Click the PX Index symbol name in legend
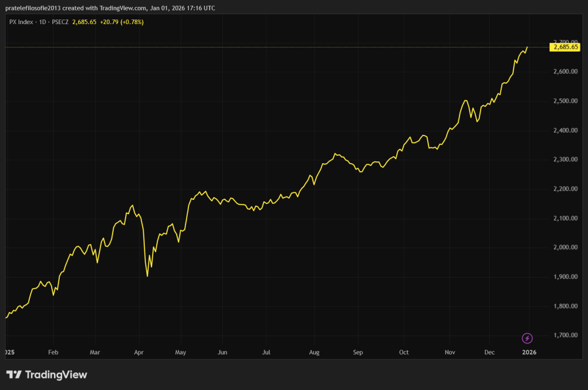Viewport: 588px width, 390px height. click(x=22, y=22)
